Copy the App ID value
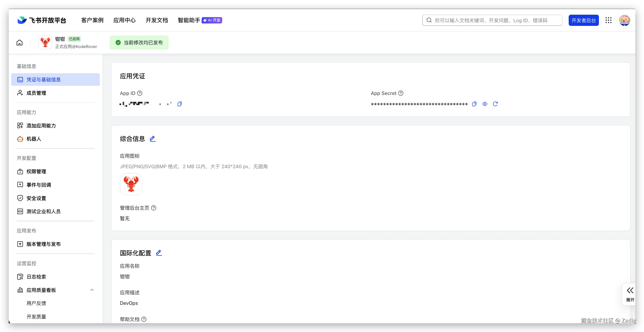The width and height of the screenshot is (644, 332). click(179, 104)
